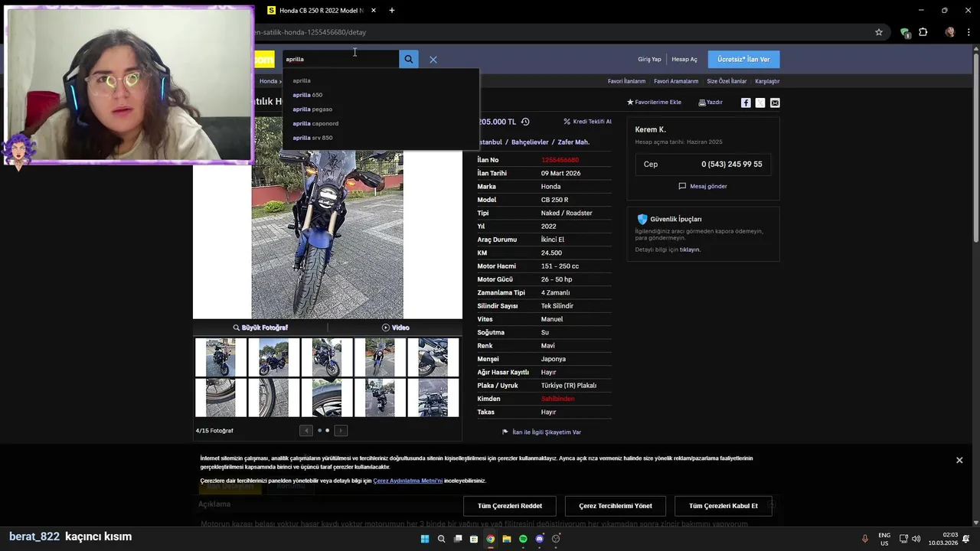Viewport: 980px width, 551px height.
Task: Open Spotify from the taskbar
Action: tap(524, 539)
